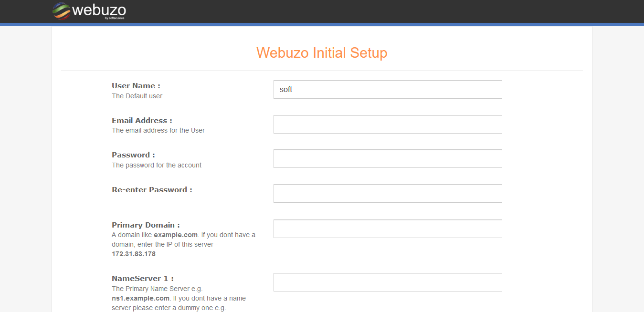Screen dimensions: 644x312
Task: Focus the Email Address text box
Action: tap(388, 124)
